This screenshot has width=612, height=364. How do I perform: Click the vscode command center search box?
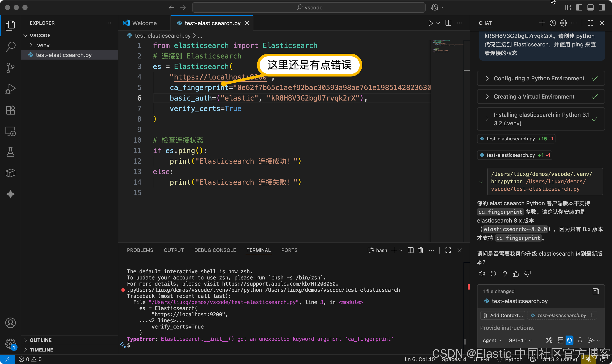coord(309,8)
